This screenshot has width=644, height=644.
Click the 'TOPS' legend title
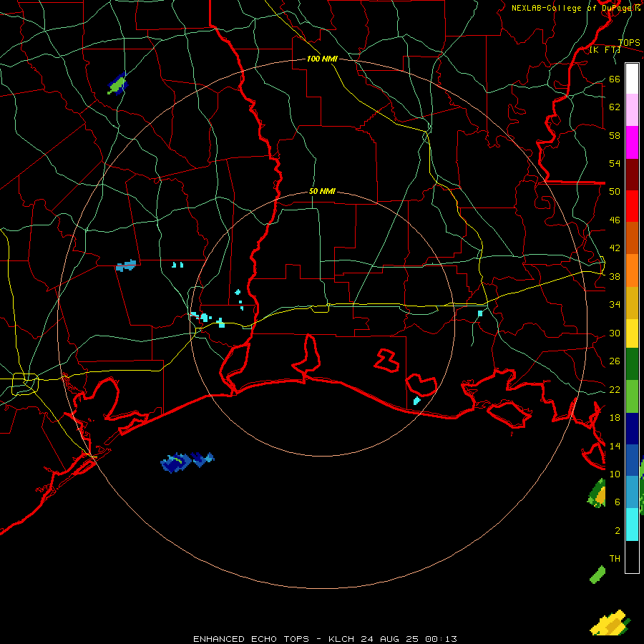pos(629,42)
